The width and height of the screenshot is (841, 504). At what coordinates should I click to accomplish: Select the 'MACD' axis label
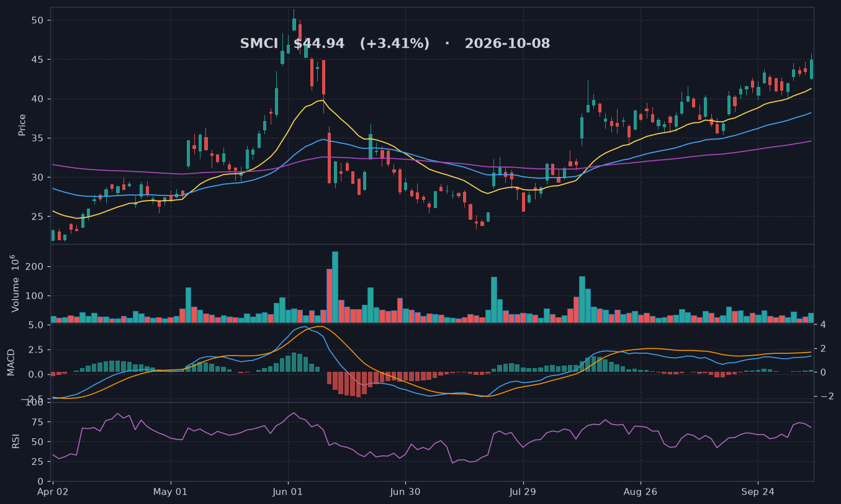coord(11,364)
